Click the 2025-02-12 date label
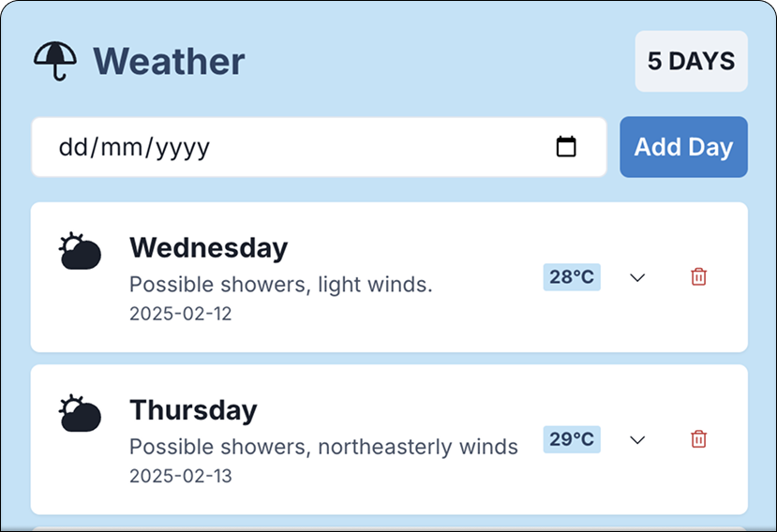Viewport: 777px width, 532px height. [180, 314]
